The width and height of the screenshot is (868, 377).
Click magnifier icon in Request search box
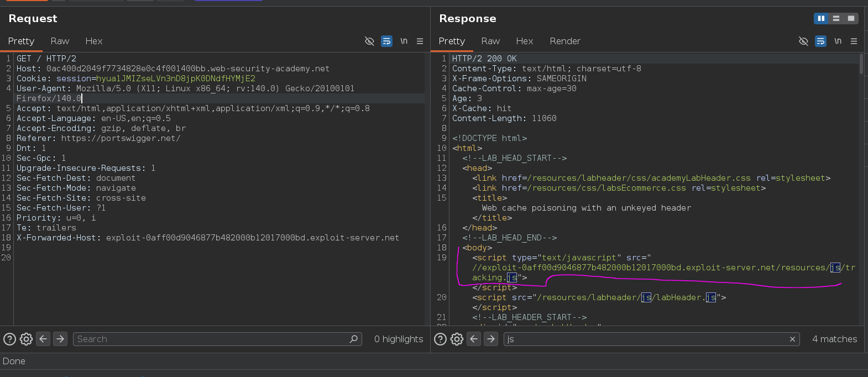click(354, 339)
